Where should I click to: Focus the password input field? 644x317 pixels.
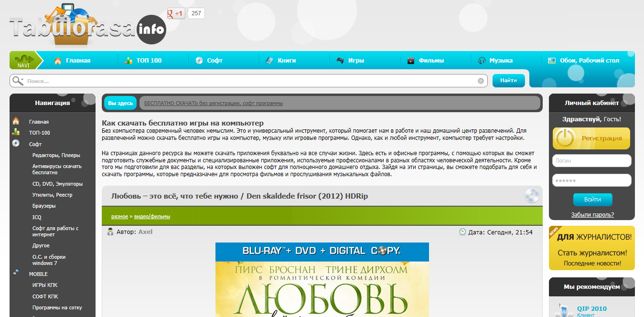(592, 180)
